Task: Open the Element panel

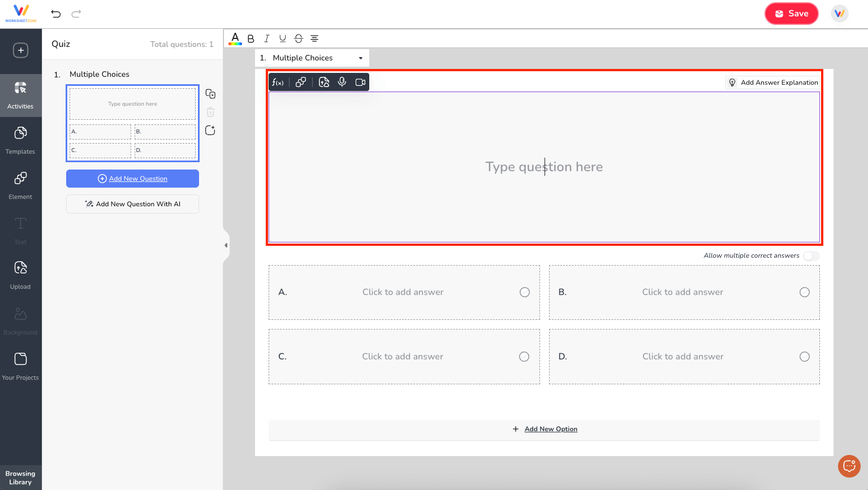Action: click(x=20, y=185)
